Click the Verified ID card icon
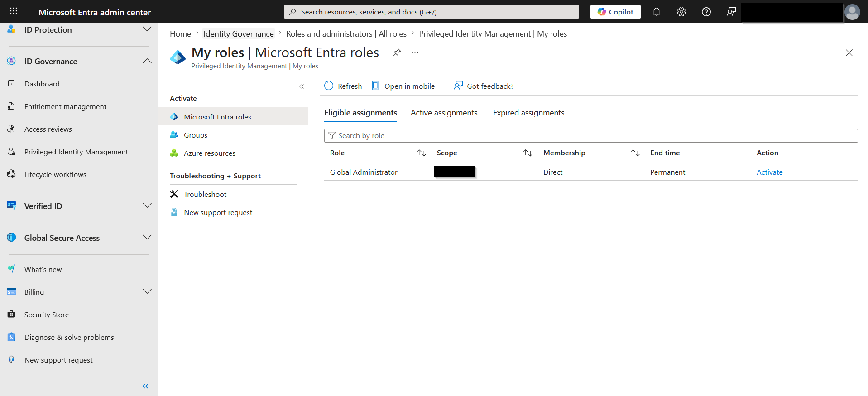This screenshot has height=396, width=868. coord(11,205)
